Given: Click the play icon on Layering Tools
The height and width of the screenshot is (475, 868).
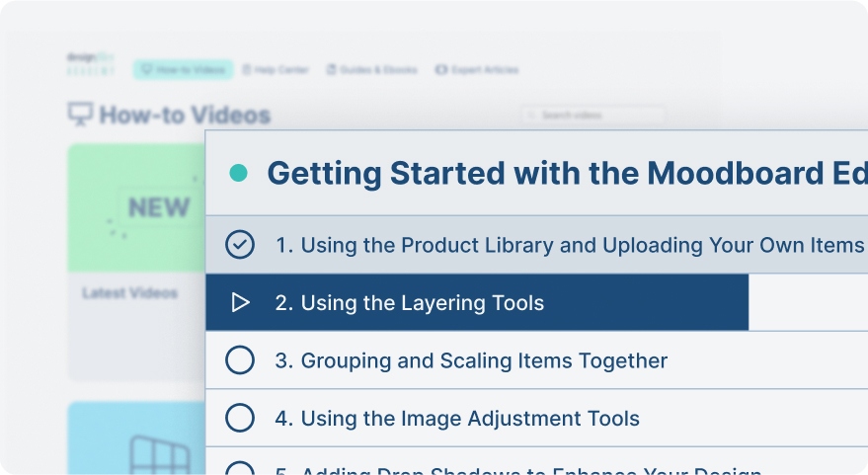Looking at the screenshot, I should pyautogui.click(x=240, y=303).
